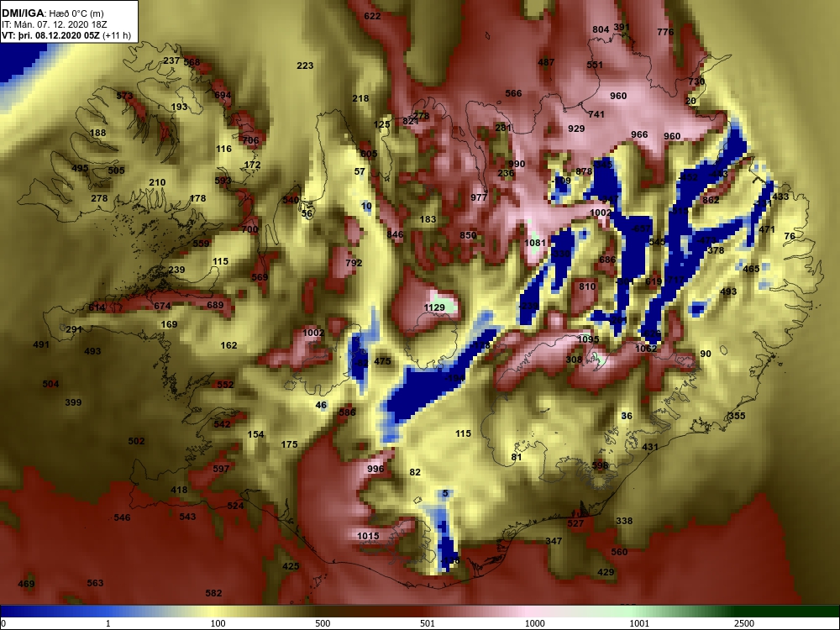Click the map value '527'
The height and width of the screenshot is (630, 840).
(575, 523)
